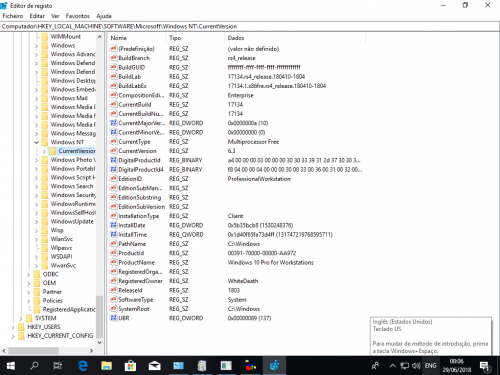Image resolution: width=500 pixels, height=375 pixels.
Task: Select the WIMMount folder icon
Action: pyautogui.click(x=45, y=36)
